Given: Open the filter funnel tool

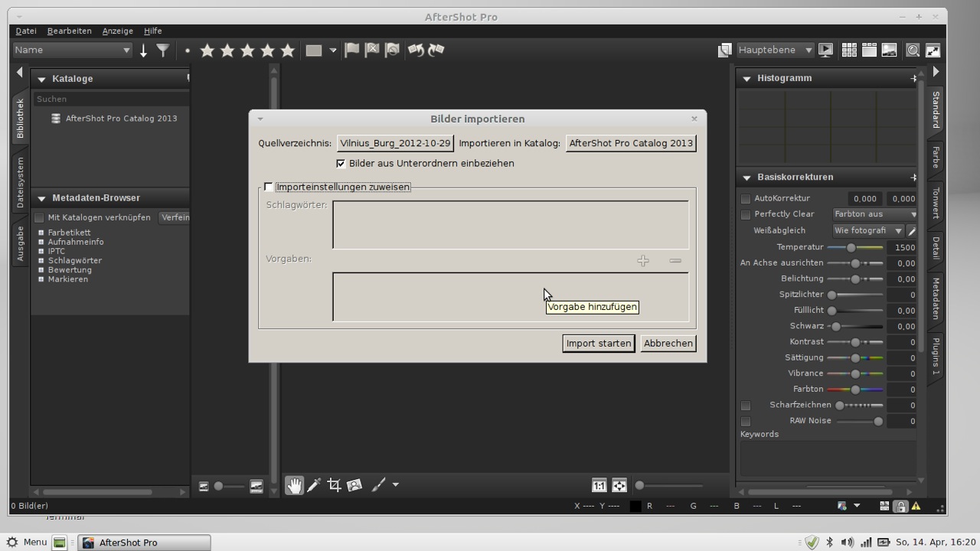Looking at the screenshot, I should point(163,51).
